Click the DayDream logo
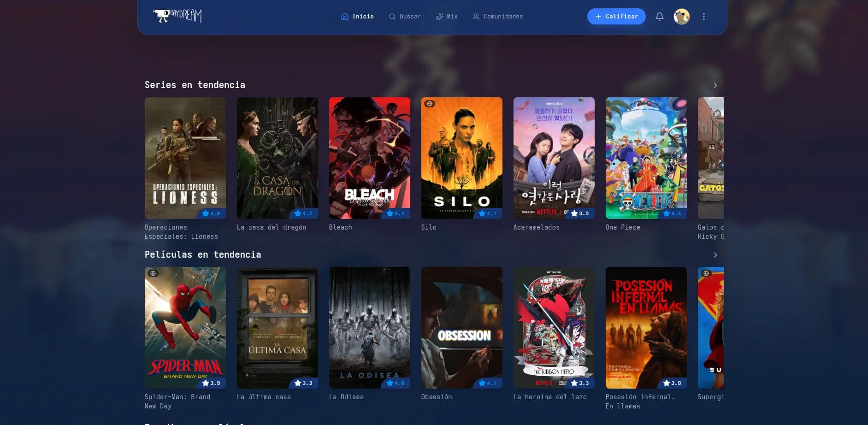The image size is (868, 425). (x=177, y=16)
